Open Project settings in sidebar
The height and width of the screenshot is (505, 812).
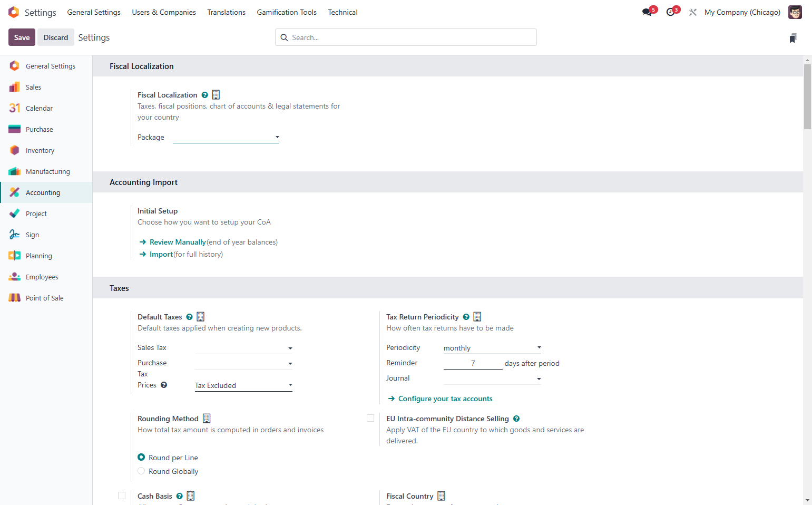pyautogui.click(x=46, y=213)
